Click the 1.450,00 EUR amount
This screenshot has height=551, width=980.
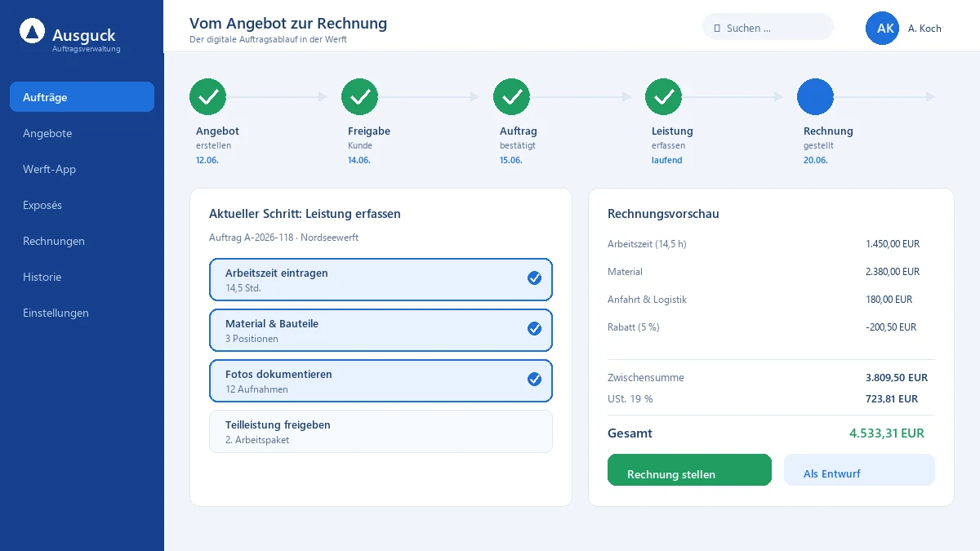click(893, 244)
